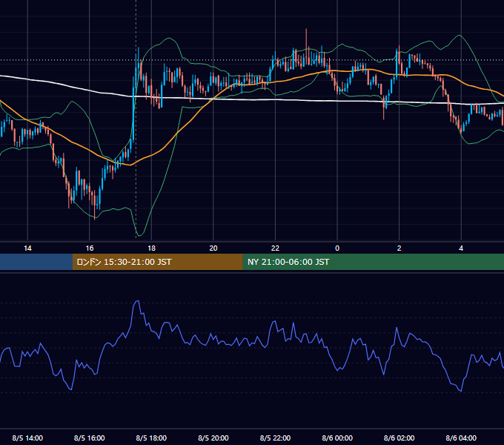The image size is (504, 445).
Task: Click the 16 hour label on chart axis
Action: [x=90, y=248]
